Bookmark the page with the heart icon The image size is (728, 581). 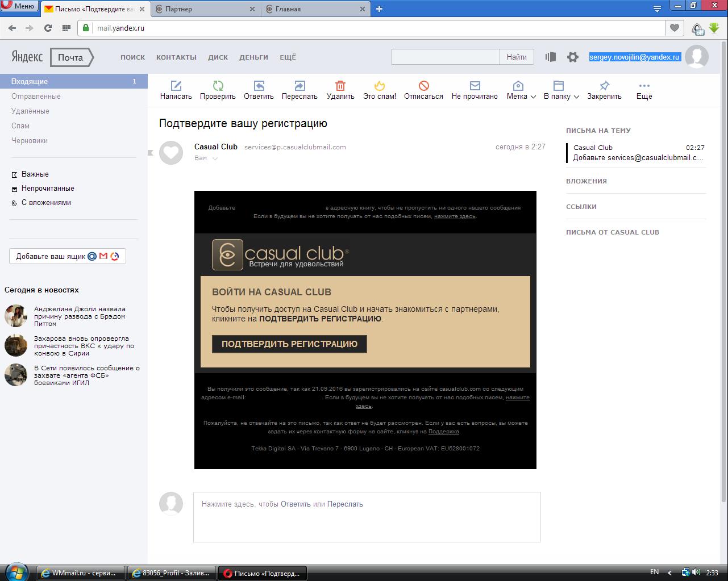[x=675, y=28]
